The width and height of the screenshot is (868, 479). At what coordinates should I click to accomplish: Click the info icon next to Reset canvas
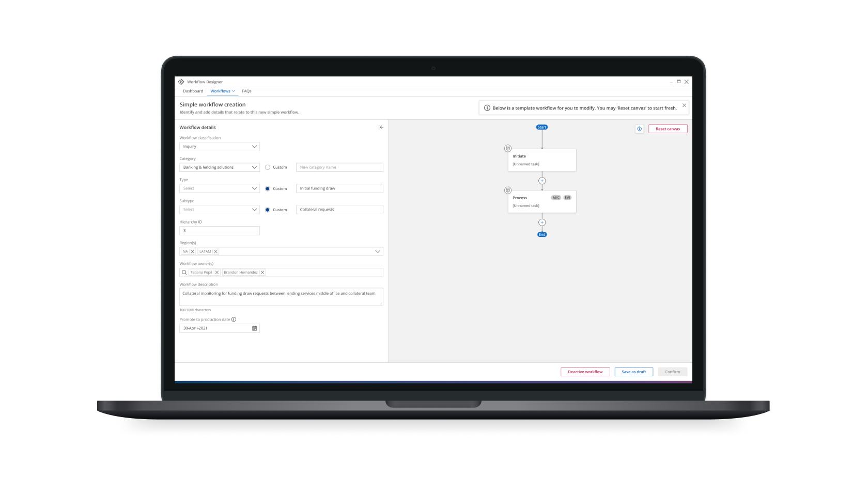[x=639, y=129]
